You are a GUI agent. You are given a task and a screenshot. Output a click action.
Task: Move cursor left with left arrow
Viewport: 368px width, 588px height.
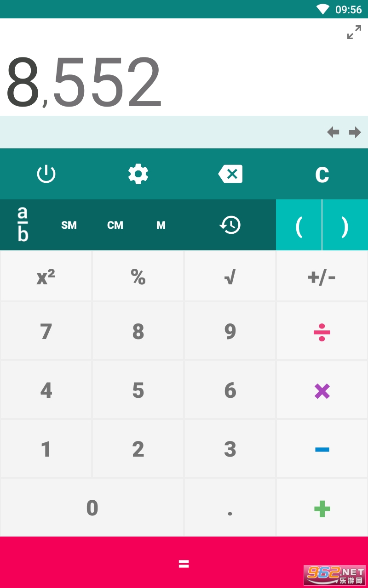coord(333,133)
